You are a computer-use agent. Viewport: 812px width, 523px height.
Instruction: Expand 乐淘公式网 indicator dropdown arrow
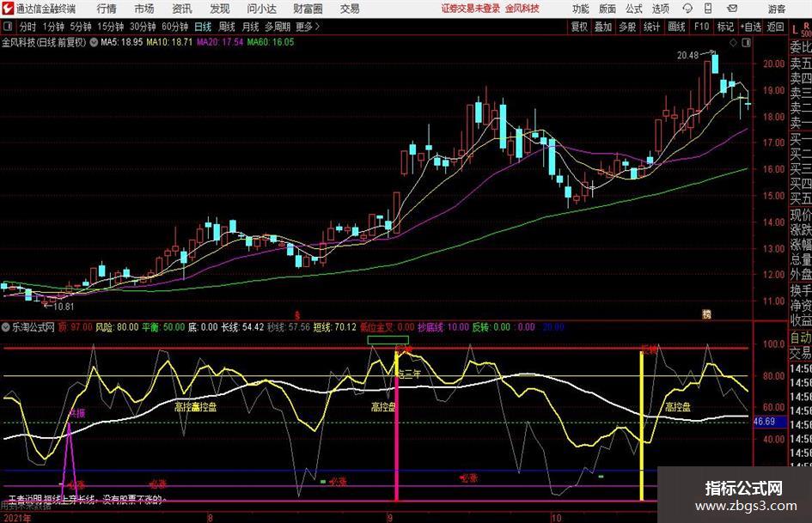pos(6,326)
